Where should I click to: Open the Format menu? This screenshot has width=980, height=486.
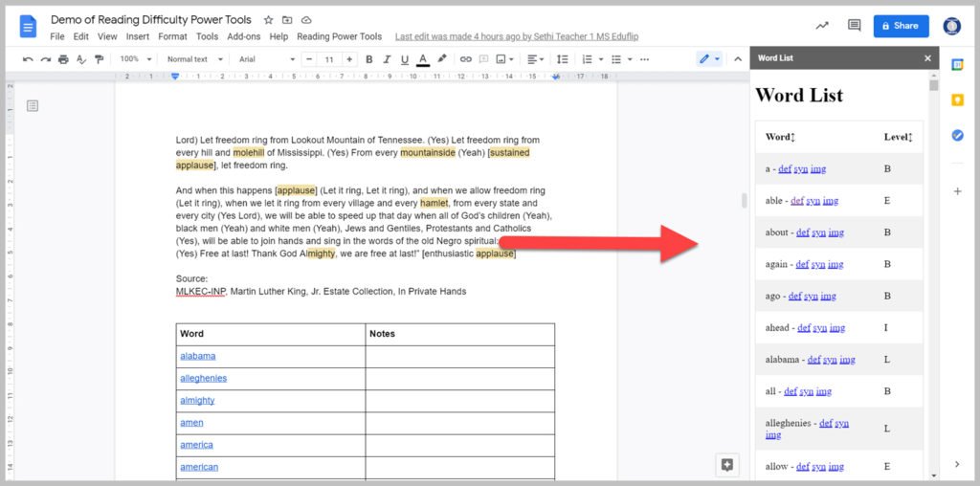(x=172, y=36)
